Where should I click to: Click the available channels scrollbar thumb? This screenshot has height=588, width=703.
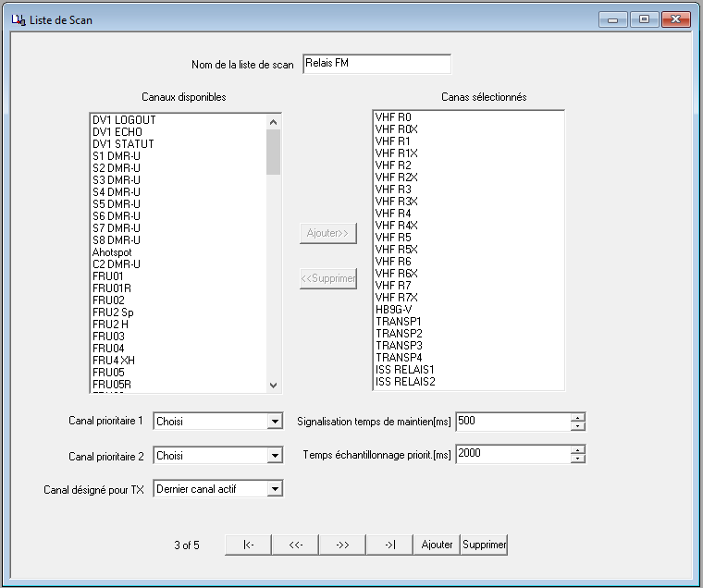[x=273, y=152]
